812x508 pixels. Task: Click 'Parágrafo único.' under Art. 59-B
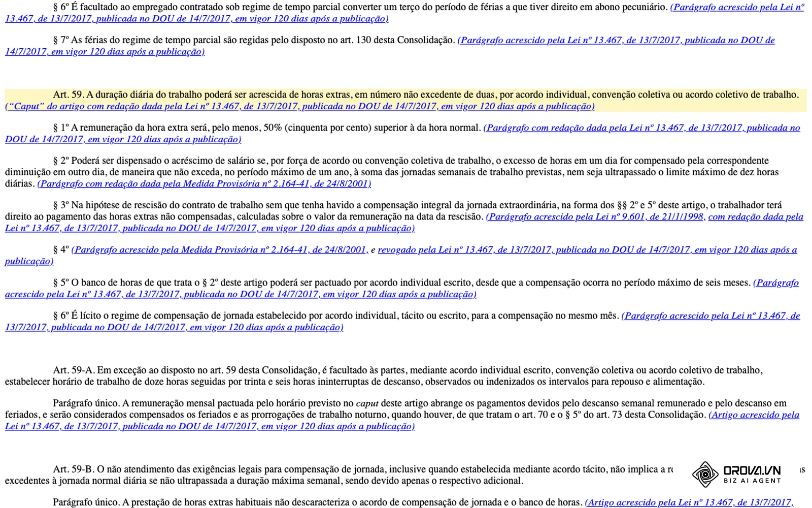[x=87, y=502]
